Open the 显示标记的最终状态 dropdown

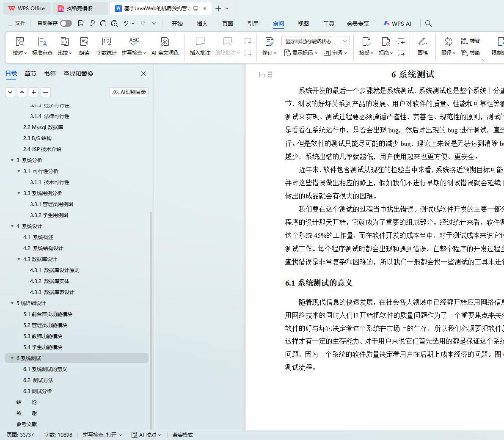(x=315, y=41)
